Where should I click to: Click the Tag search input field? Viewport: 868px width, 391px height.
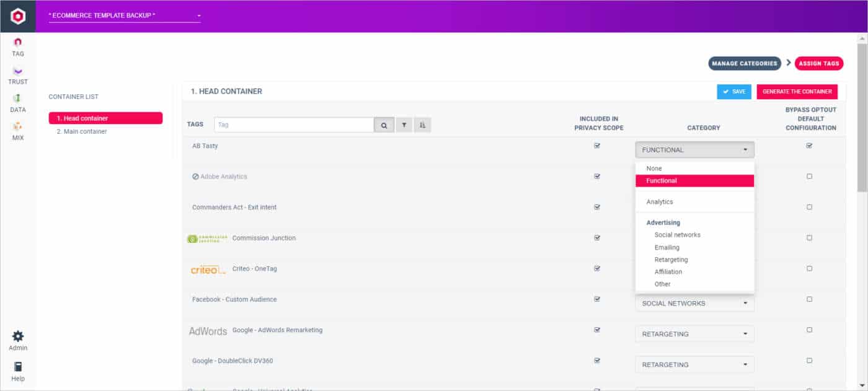pos(294,125)
